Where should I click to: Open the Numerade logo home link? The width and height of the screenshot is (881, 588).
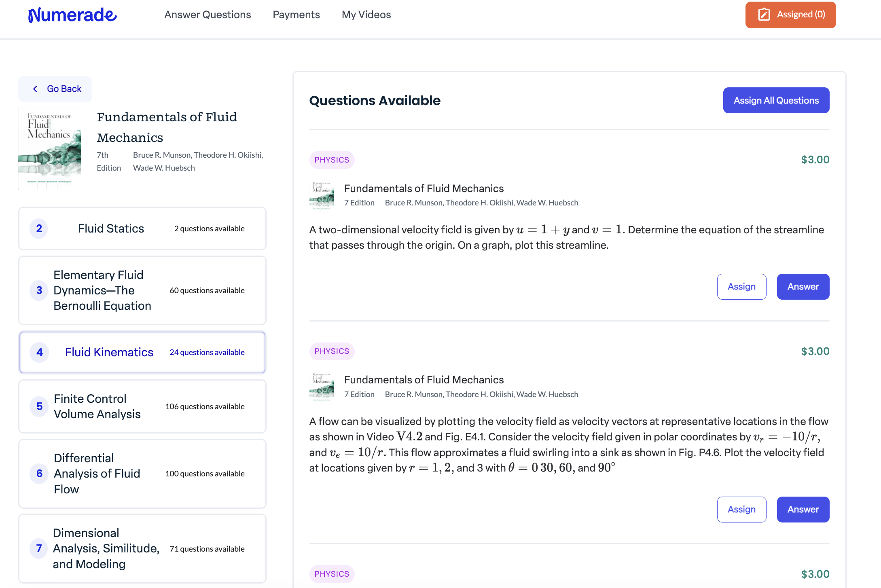point(72,15)
